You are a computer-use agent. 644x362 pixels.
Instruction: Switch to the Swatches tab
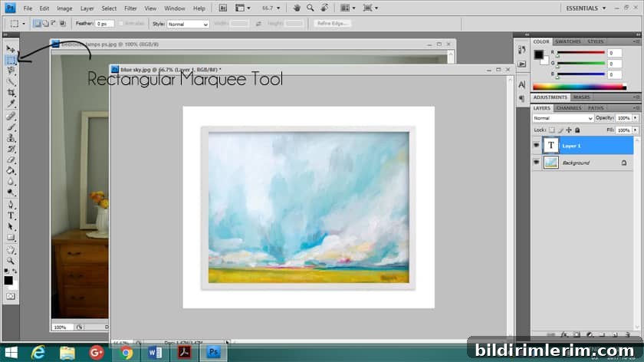(568, 41)
